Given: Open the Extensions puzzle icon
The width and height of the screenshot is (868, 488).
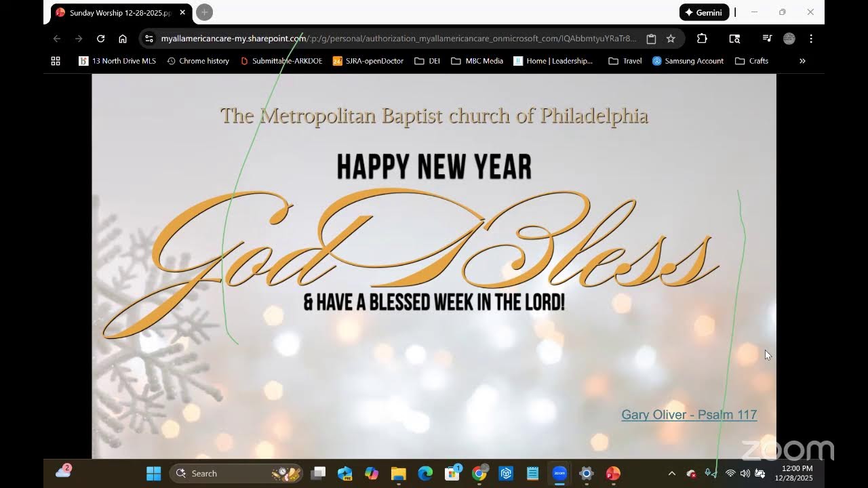Looking at the screenshot, I should point(702,39).
